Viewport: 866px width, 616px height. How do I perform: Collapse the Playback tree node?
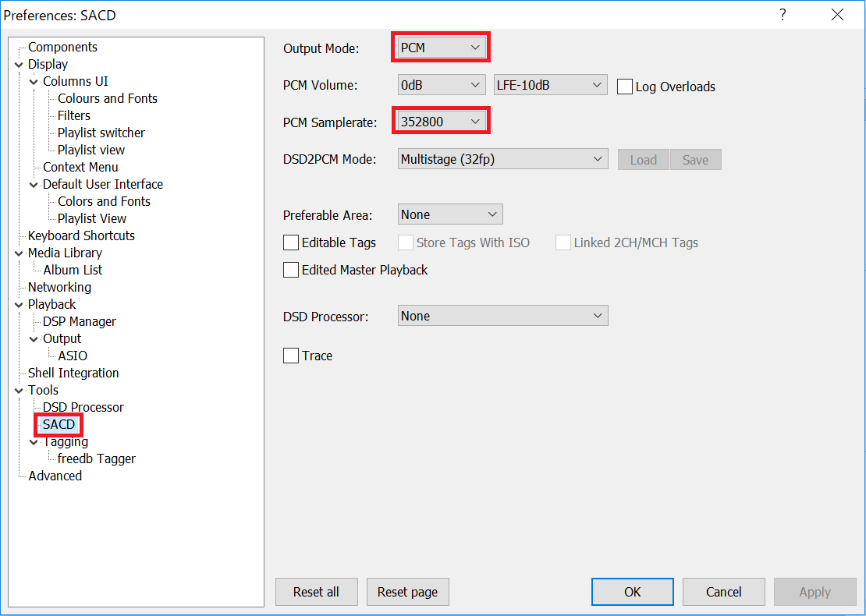[x=20, y=305]
